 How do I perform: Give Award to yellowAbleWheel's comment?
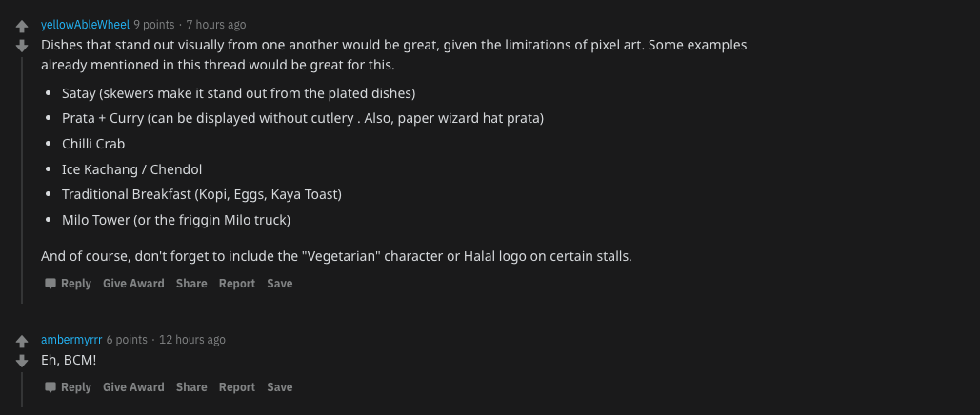click(133, 283)
